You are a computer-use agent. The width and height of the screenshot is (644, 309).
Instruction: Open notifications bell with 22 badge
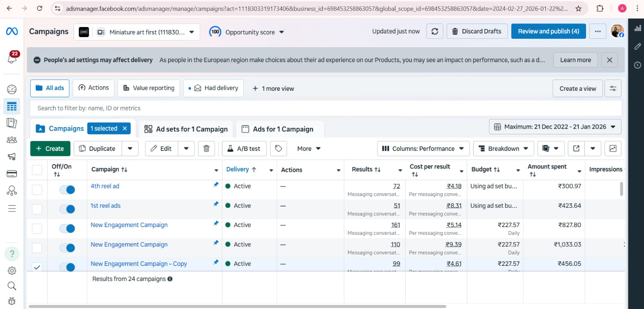pyautogui.click(x=12, y=58)
